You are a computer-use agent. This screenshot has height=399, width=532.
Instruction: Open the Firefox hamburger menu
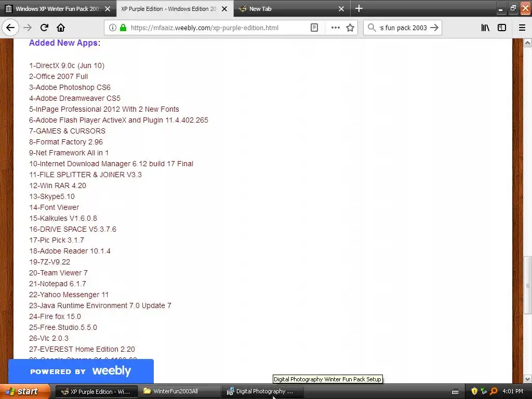point(522,28)
